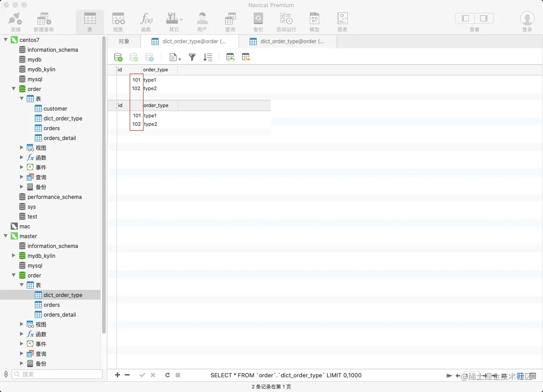543x392 pixels.
Task: Open the 查询 queries toolbar section
Action: pyautogui.click(x=230, y=22)
